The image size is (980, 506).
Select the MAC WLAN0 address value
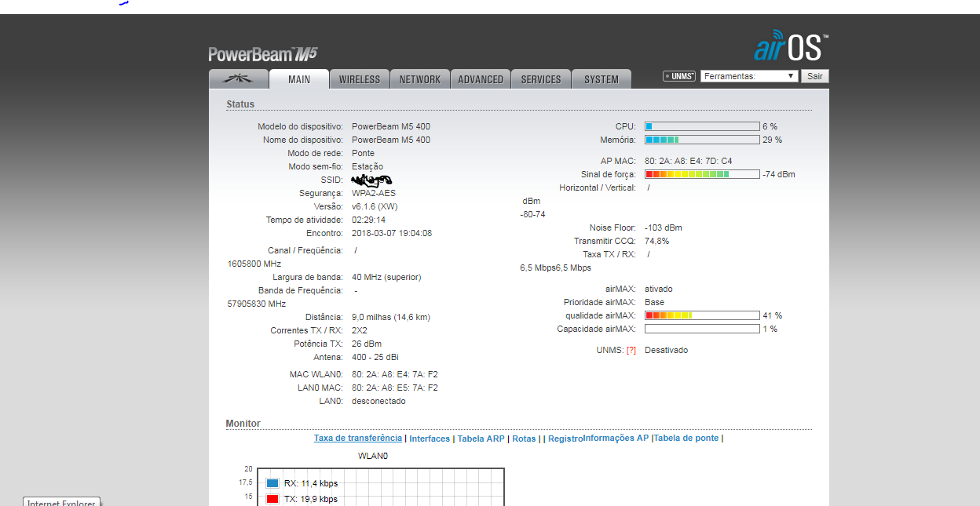395,374
